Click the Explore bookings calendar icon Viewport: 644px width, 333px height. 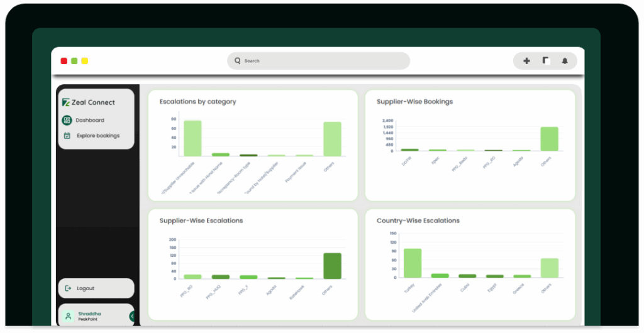click(67, 136)
